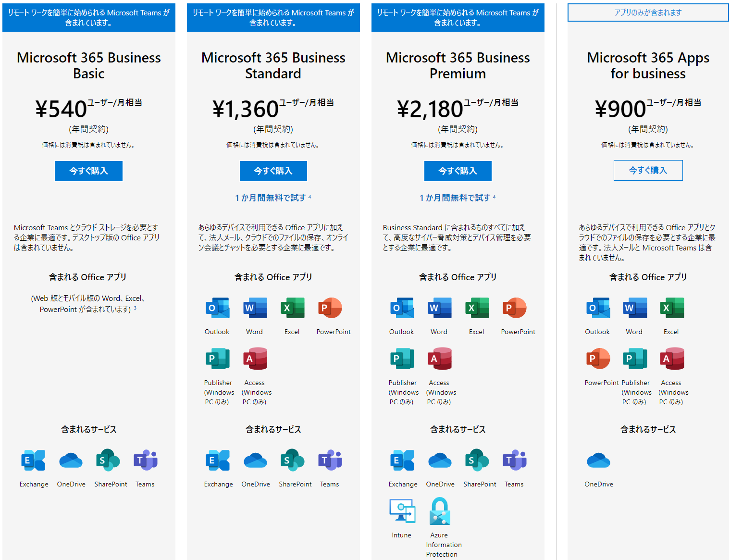Click Excel icon in Business Premium plan
Screen dimensions: 730x560
(477, 308)
